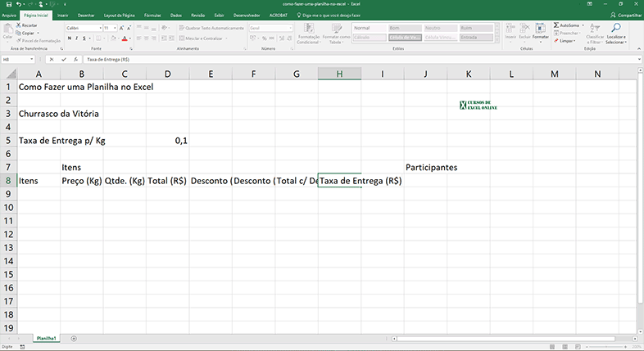644x351 pixels.
Task: Open the Arquivo tab
Action: click(x=9, y=16)
